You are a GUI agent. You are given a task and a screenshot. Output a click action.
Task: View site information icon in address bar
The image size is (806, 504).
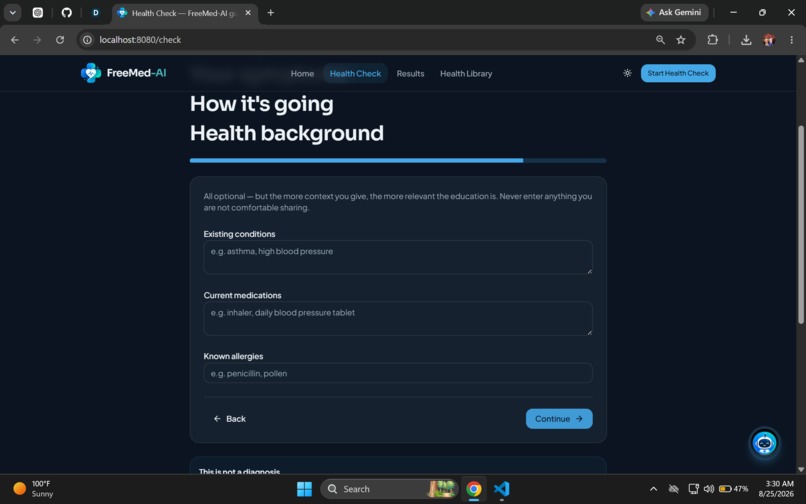87,40
